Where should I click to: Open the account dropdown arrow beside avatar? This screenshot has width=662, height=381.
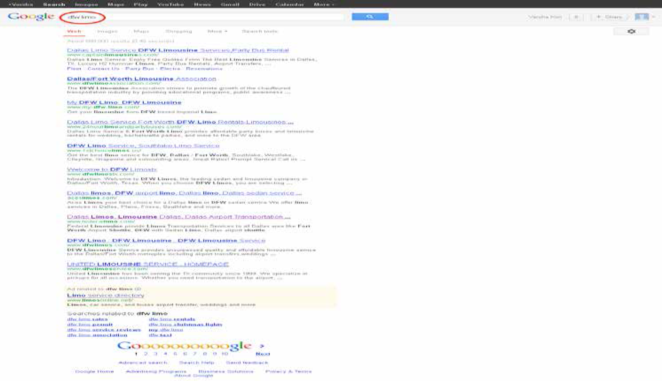pyautogui.click(x=653, y=16)
